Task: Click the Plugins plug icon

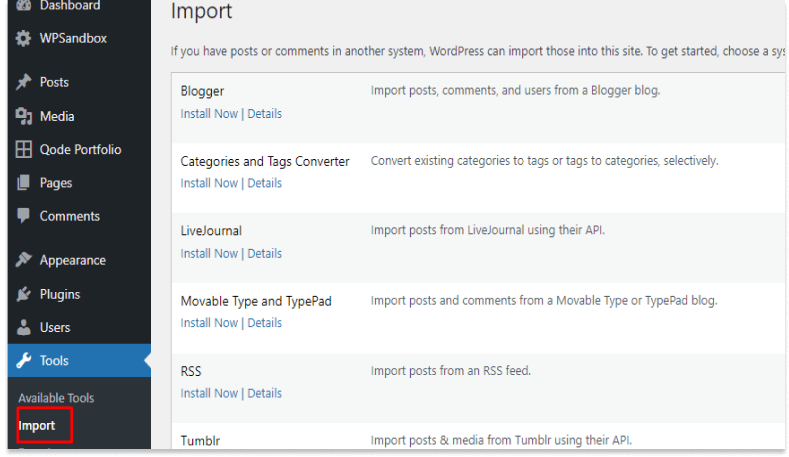Action: pos(23,294)
